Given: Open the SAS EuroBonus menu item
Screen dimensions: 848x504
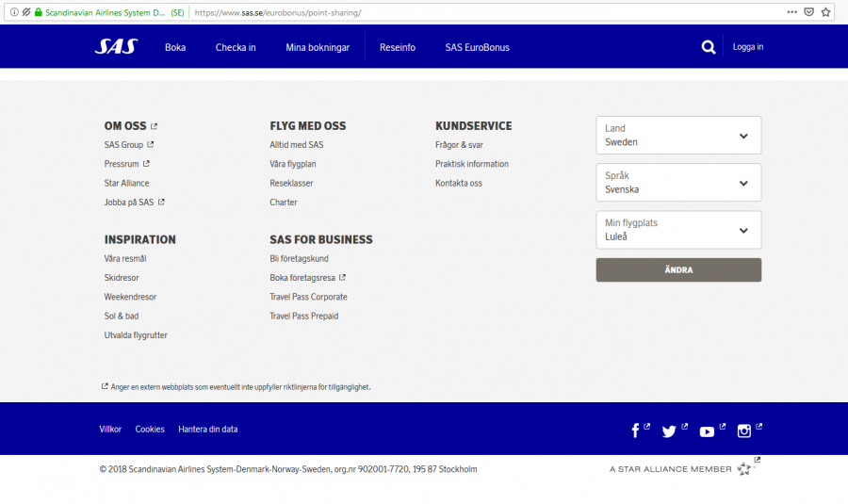Looking at the screenshot, I should [x=477, y=47].
